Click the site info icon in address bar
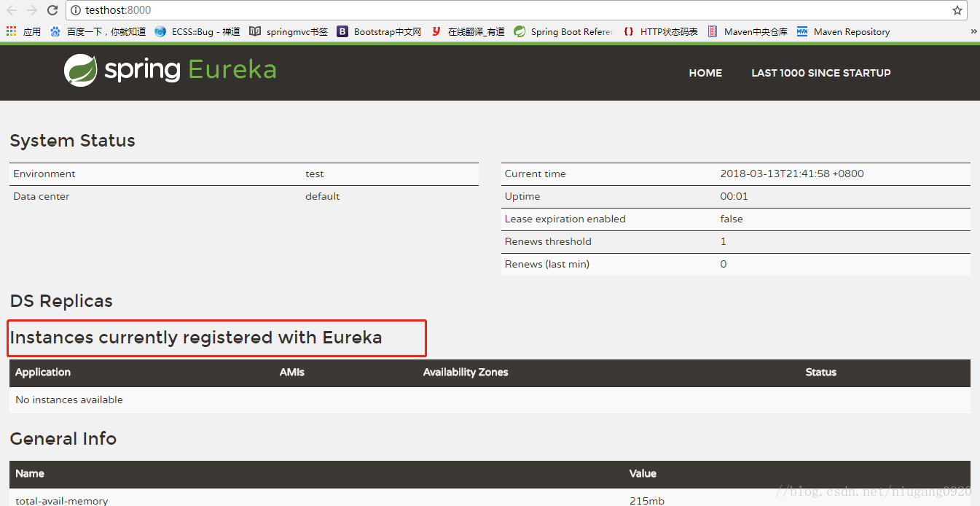 (76, 10)
